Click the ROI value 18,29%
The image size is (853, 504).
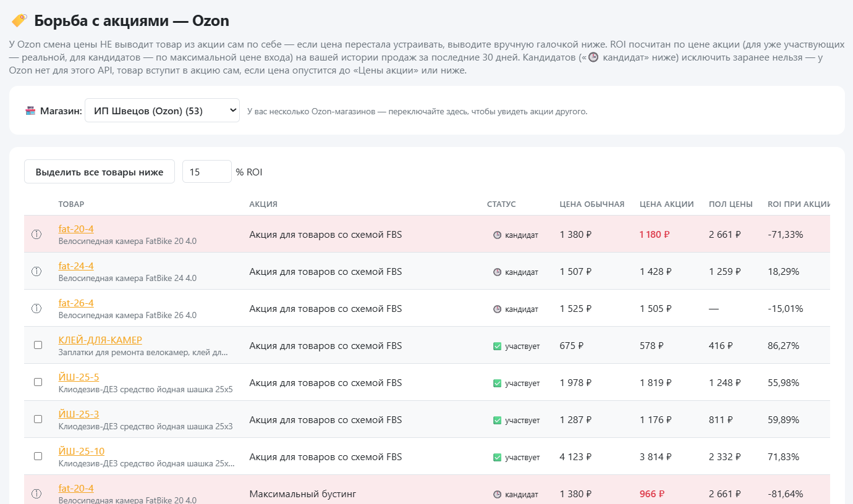[x=783, y=272]
